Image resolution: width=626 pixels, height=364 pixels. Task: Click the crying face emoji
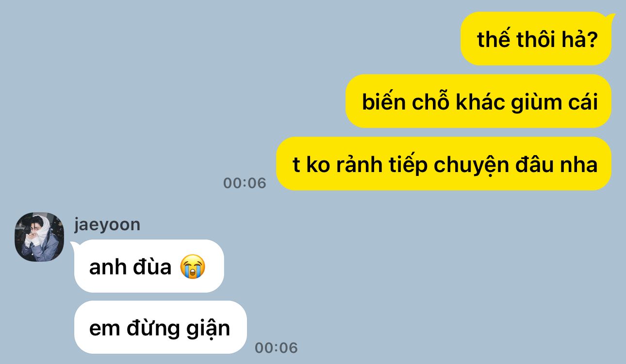(x=193, y=267)
